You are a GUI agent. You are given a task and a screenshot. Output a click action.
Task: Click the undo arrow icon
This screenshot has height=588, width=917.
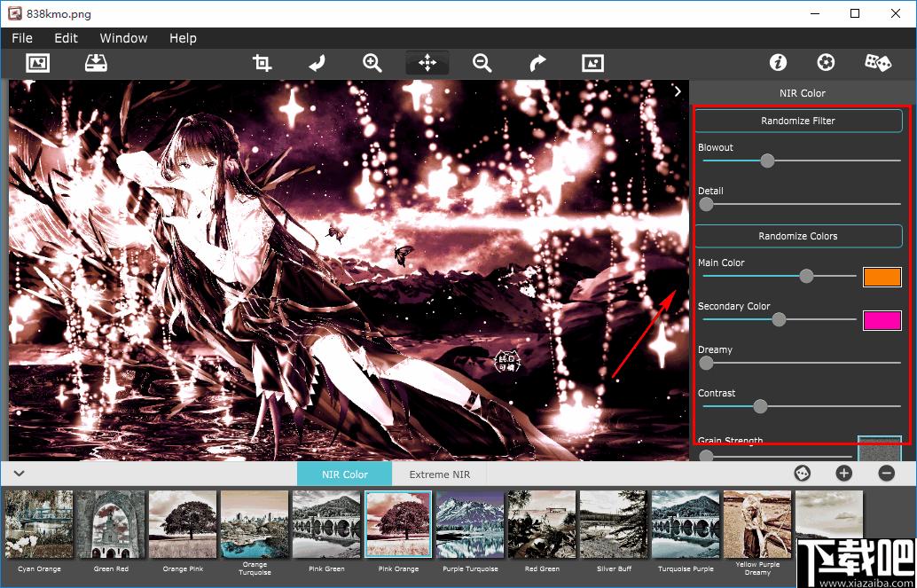[x=317, y=63]
